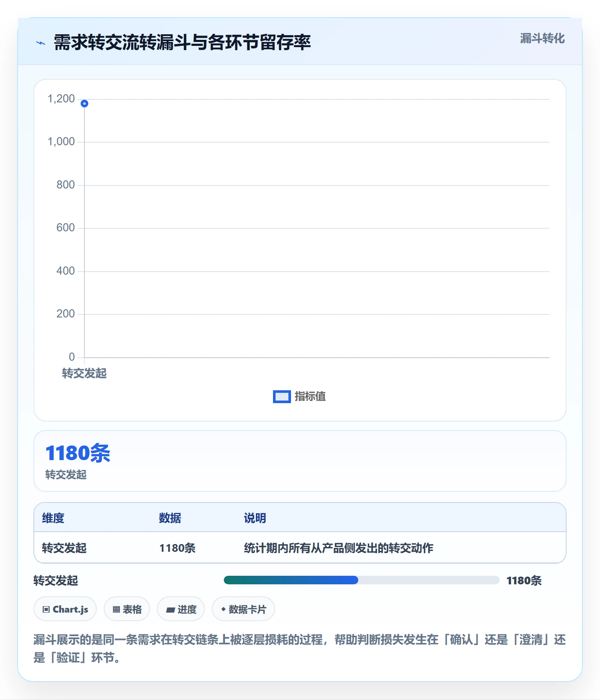Click the 统计期内所有从产品侧发出的转交动作 description cell
This screenshot has height=700, width=600.
[x=339, y=548]
